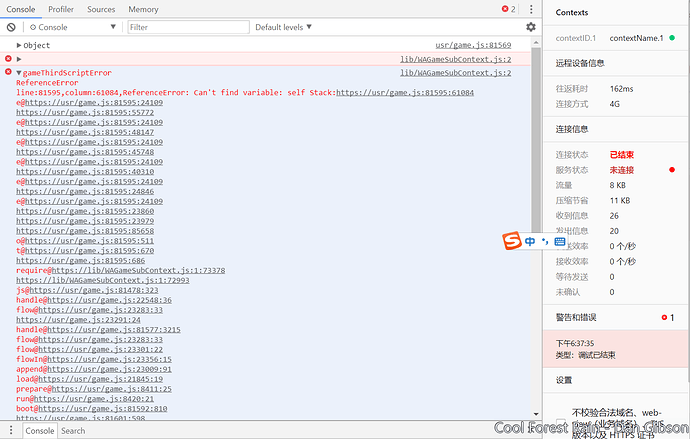690x439 pixels.
Task: Select bottom drawer Search tab
Action: tap(73, 431)
